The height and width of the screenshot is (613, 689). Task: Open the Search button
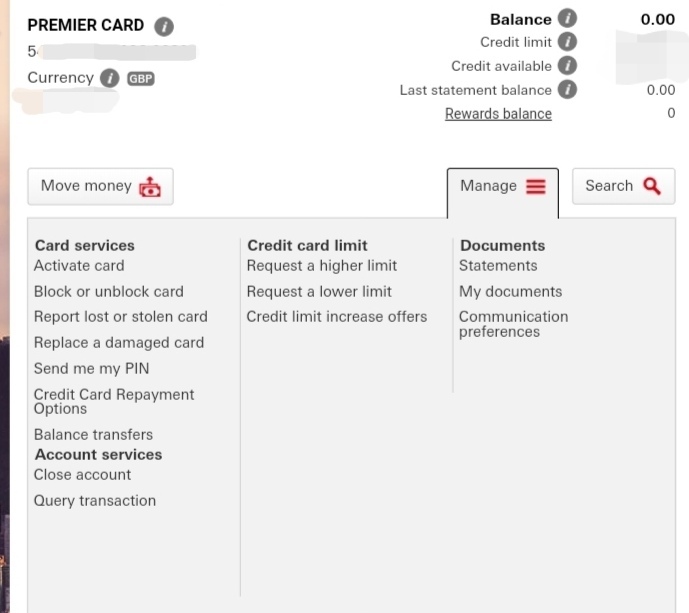click(x=623, y=186)
